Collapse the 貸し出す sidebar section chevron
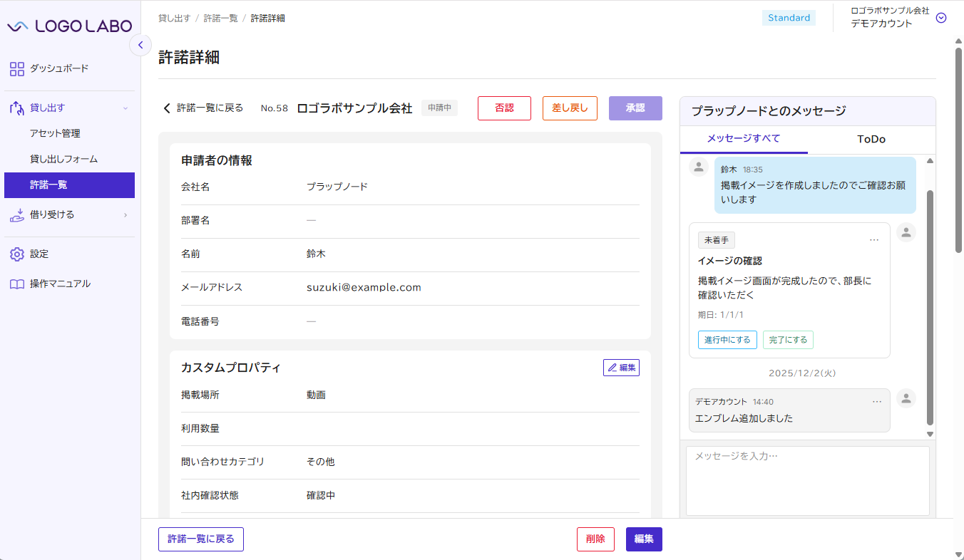The height and width of the screenshot is (560, 964). click(125, 108)
